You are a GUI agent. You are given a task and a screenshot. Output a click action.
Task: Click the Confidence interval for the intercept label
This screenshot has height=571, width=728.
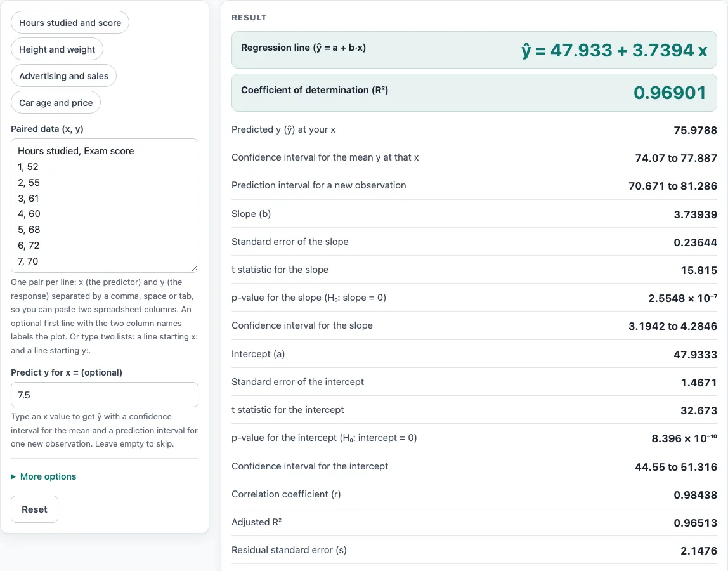click(x=309, y=466)
